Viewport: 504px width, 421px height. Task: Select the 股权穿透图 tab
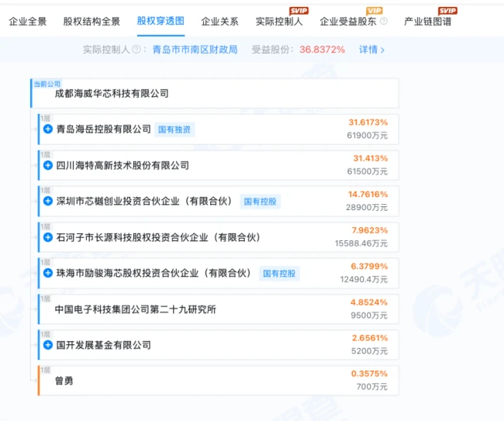[x=161, y=21]
